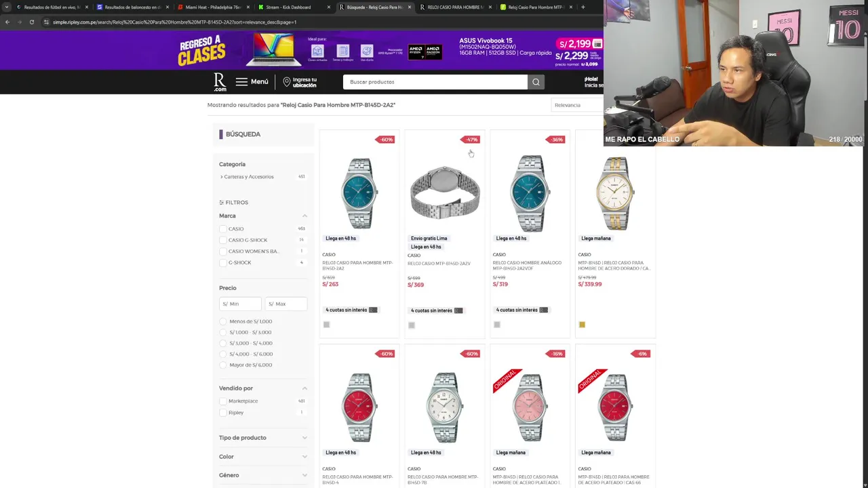Open Carteras y Accesorios category link
This screenshot has height=488, width=868.
249,177
